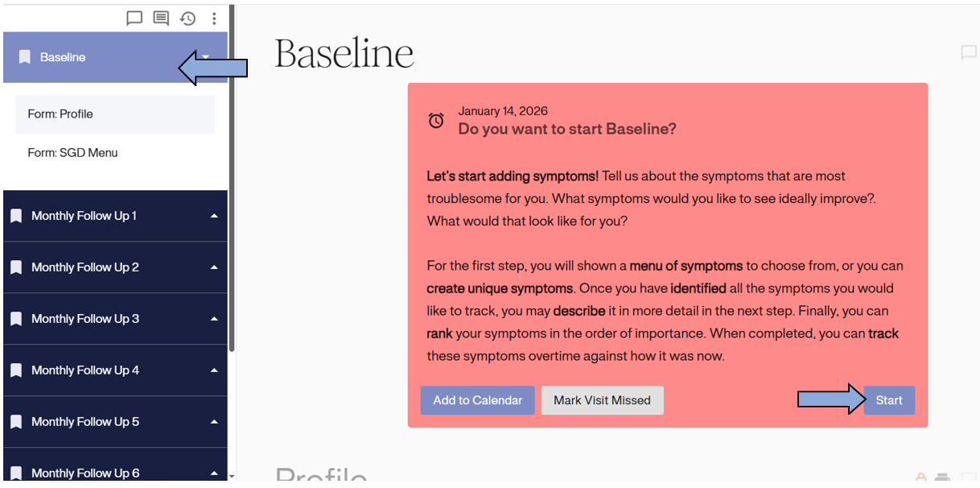980x488 pixels.
Task: Open the history clock icon
Action: [x=187, y=18]
